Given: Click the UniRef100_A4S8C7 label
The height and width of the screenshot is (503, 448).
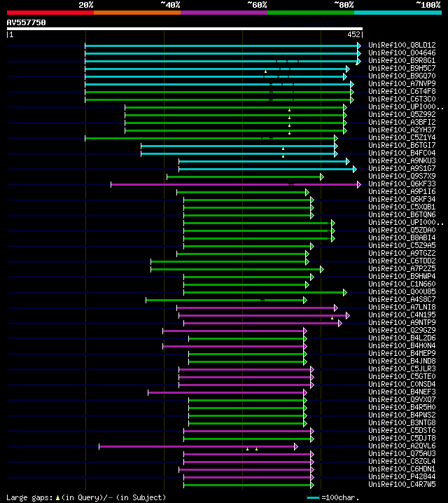Looking at the screenshot, I should tap(402, 299).
